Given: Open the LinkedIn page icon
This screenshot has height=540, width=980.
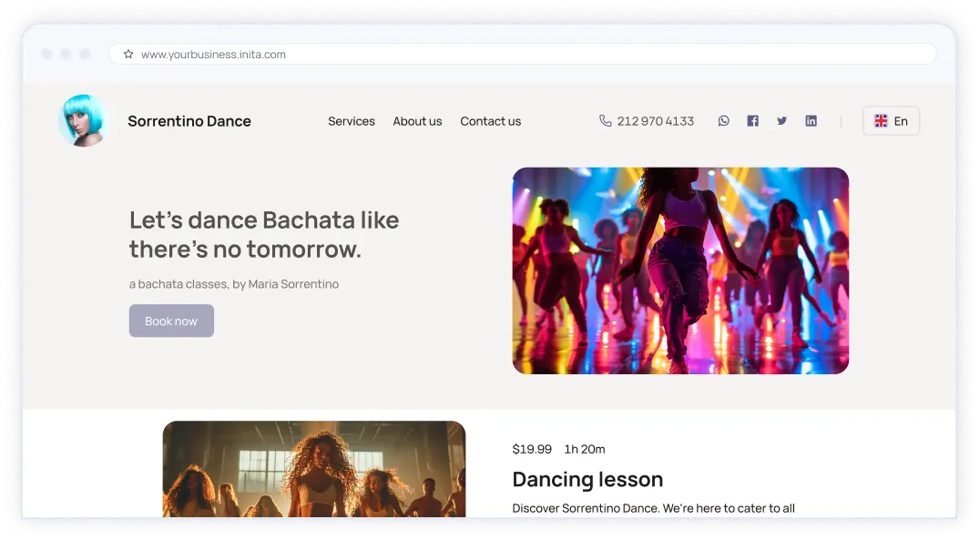Looking at the screenshot, I should pos(811,120).
